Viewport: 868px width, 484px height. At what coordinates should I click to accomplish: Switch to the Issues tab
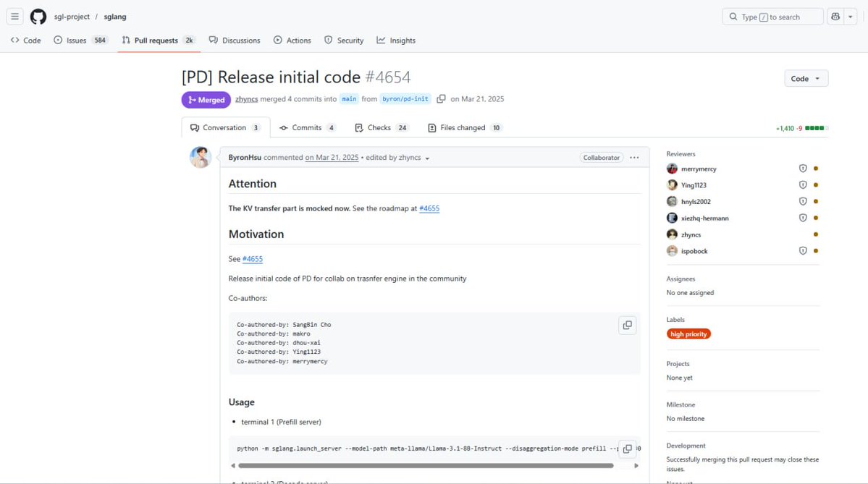(80, 41)
